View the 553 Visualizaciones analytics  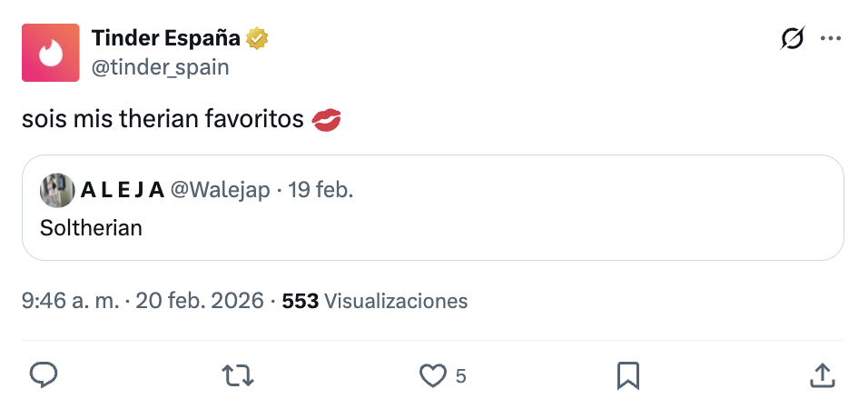coord(375,301)
